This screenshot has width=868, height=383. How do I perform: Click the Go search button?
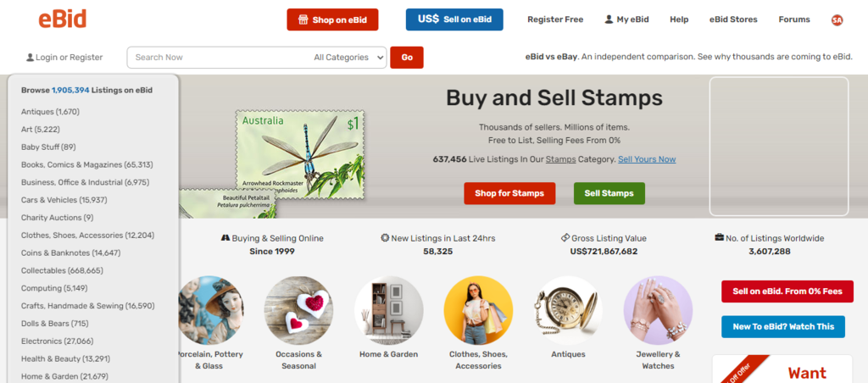coord(407,58)
